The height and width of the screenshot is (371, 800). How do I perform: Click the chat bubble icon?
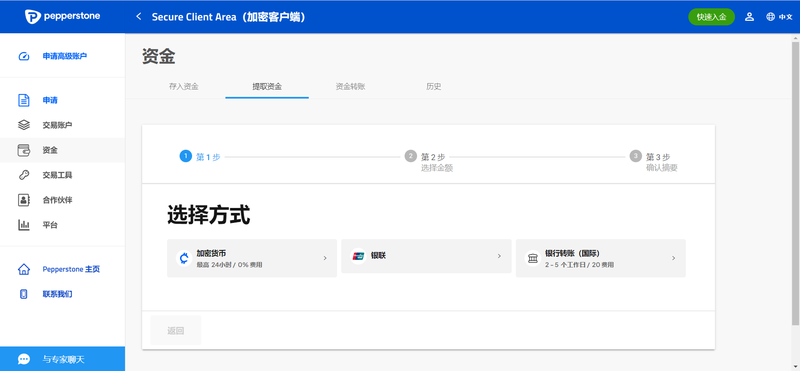[x=24, y=359]
